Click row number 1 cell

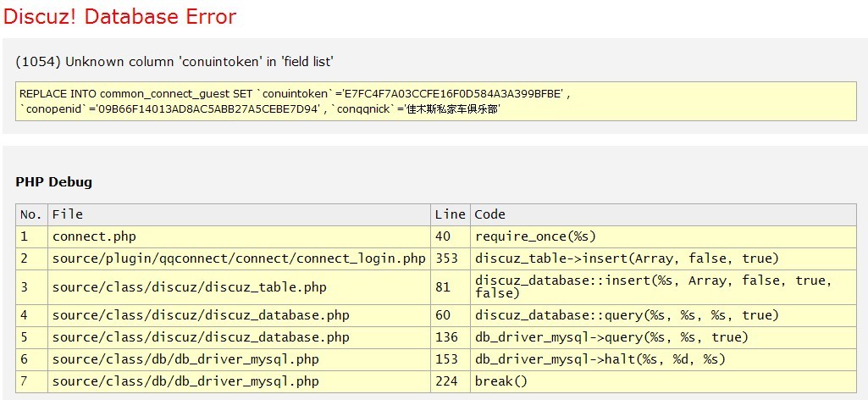click(x=31, y=236)
